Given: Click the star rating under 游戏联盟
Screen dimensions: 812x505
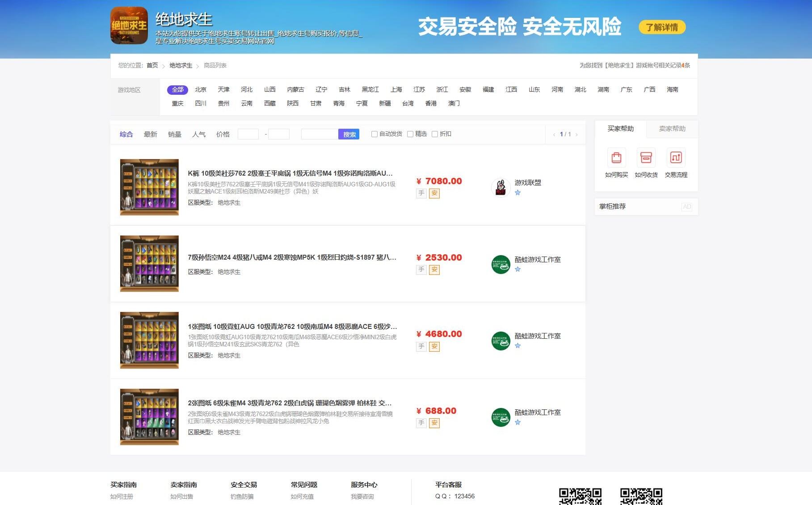Looking at the screenshot, I should (518, 193).
